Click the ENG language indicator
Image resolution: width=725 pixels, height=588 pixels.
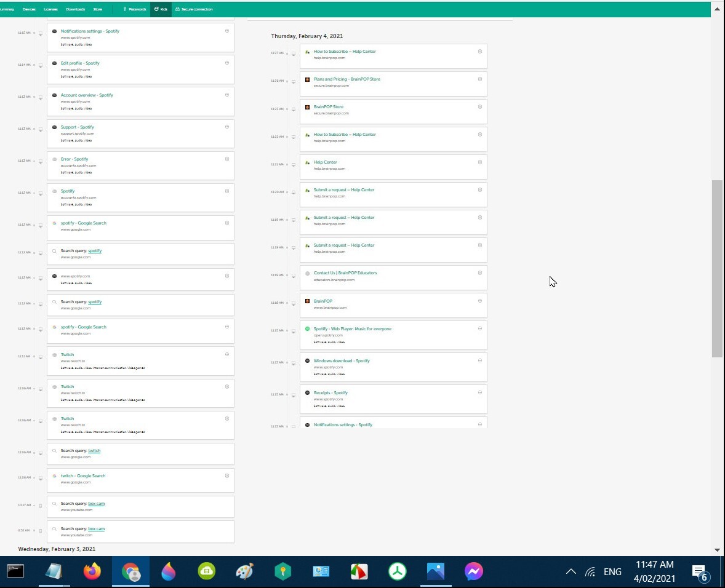pyautogui.click(x=612, y=572)
